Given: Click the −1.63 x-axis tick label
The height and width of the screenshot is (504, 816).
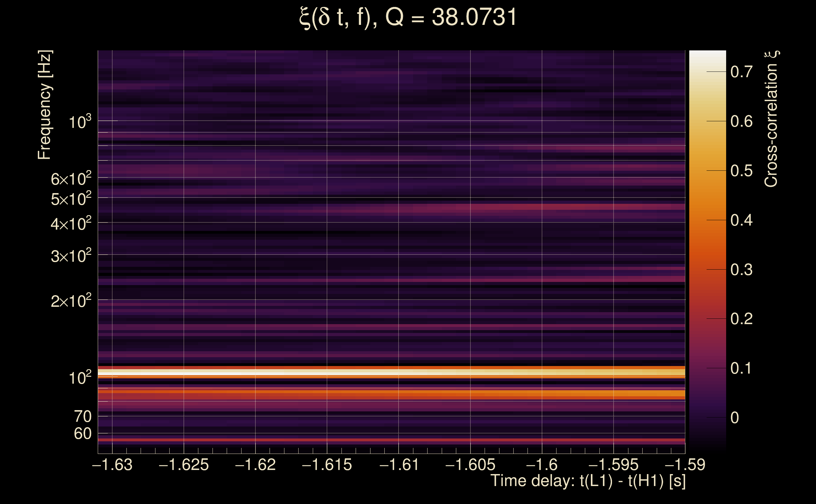Looking at the screenshot, I should tap(112, 465).
